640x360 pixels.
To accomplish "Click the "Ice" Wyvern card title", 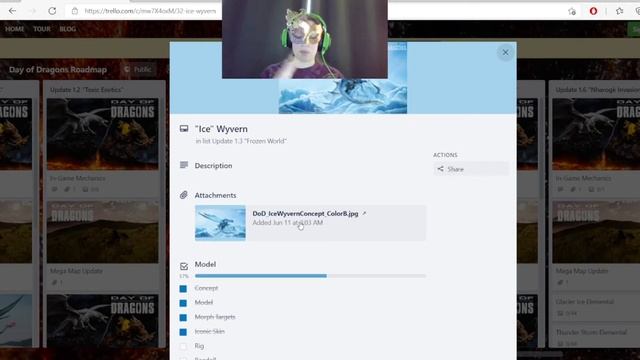I will pyautogui.click(x=221, y=129).
